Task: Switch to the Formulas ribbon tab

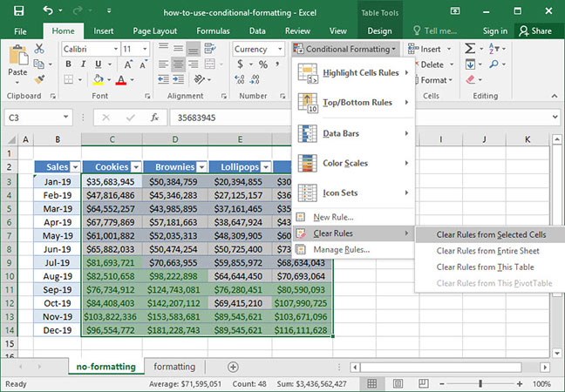Action: coord(213,31)
